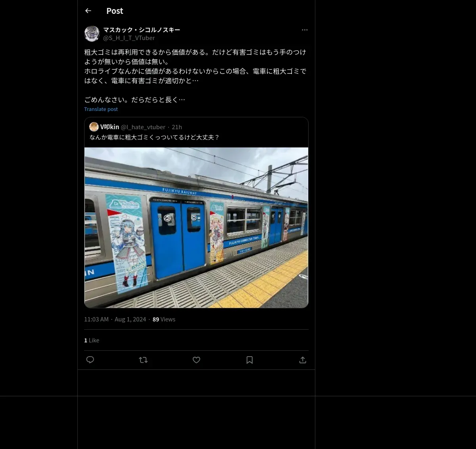This screenshot has width=476, height=449.
Task: Open the quoted train photo
Action: 196,228
